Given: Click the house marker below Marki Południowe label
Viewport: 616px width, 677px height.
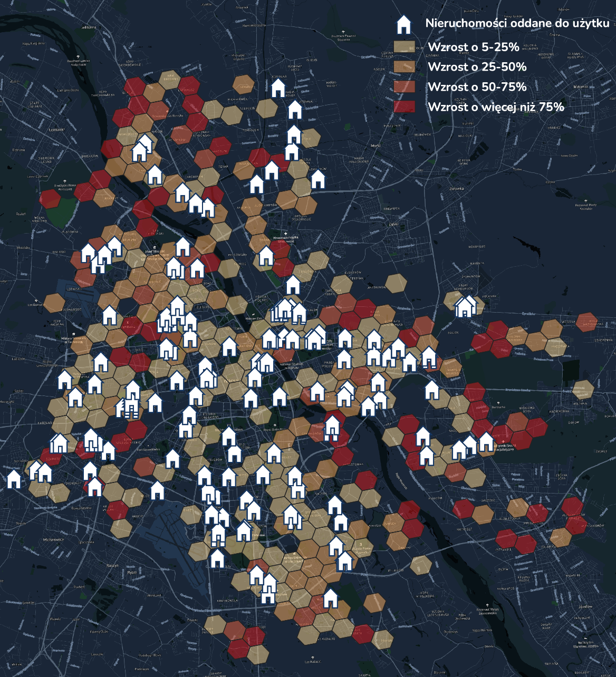Looking at the screenshot, I should coord(317,179).
